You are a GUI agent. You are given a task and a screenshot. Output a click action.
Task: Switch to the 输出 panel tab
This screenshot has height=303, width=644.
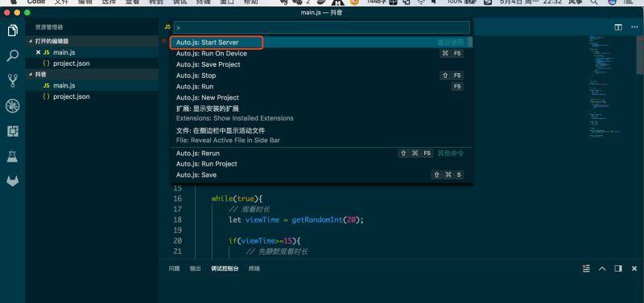pos(195,268)
